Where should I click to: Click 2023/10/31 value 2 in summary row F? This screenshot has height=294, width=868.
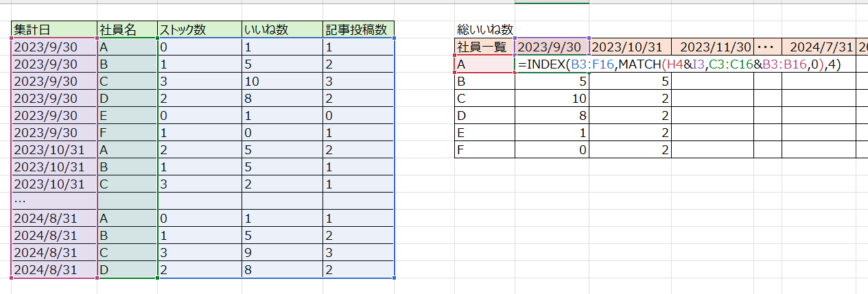(630, 149)
